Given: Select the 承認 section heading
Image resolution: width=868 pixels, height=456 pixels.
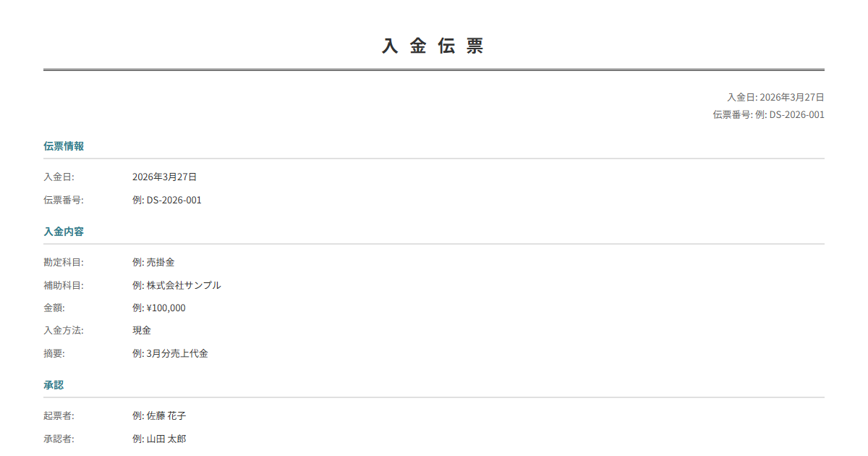Looking at the screenshot, I should click(x=54, y=385).
